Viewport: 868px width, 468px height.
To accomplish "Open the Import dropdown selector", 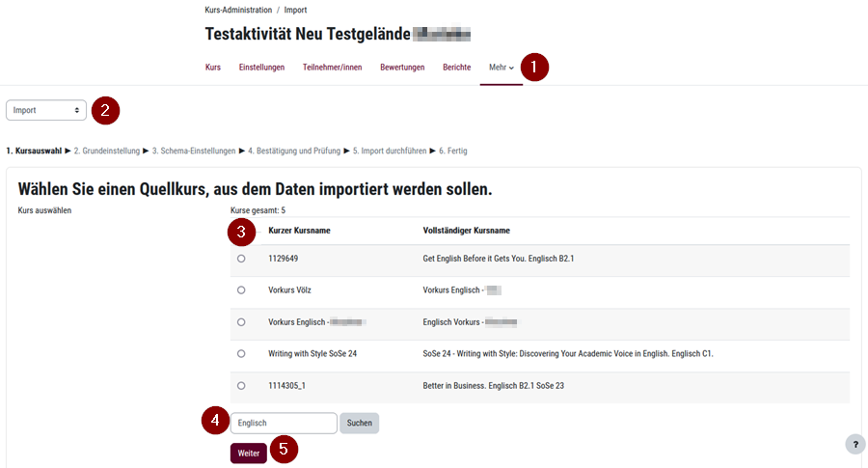I will [x=46, y=110].
